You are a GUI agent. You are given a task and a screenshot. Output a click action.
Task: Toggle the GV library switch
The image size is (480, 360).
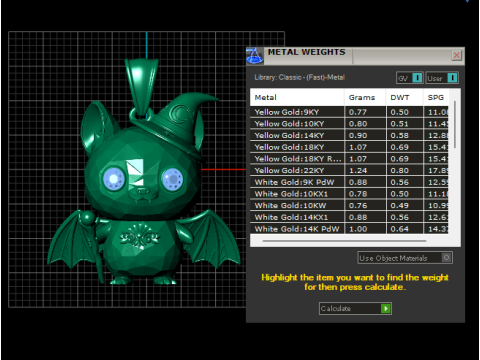coord(410,78)
